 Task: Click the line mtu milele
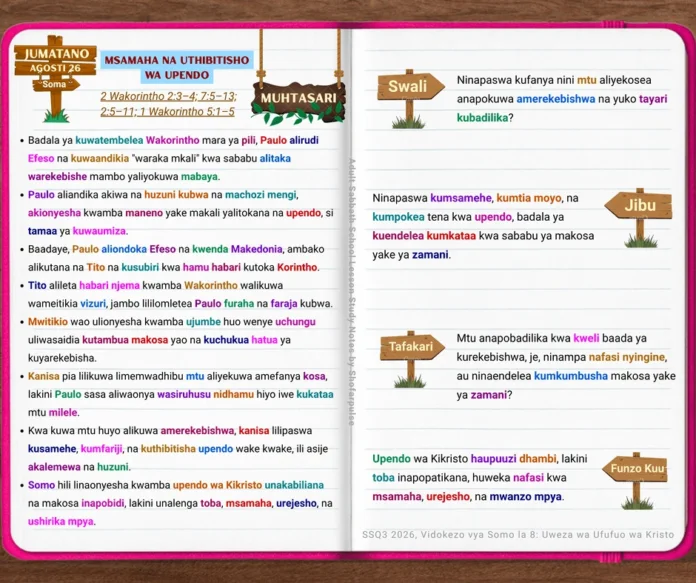[53, 412]
